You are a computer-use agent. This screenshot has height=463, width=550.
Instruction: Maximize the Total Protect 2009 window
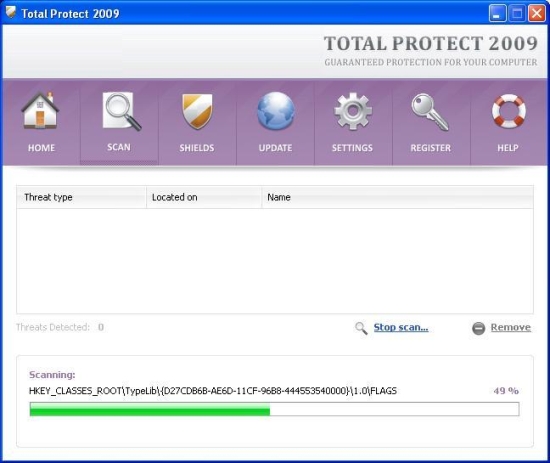pos(517,13)
